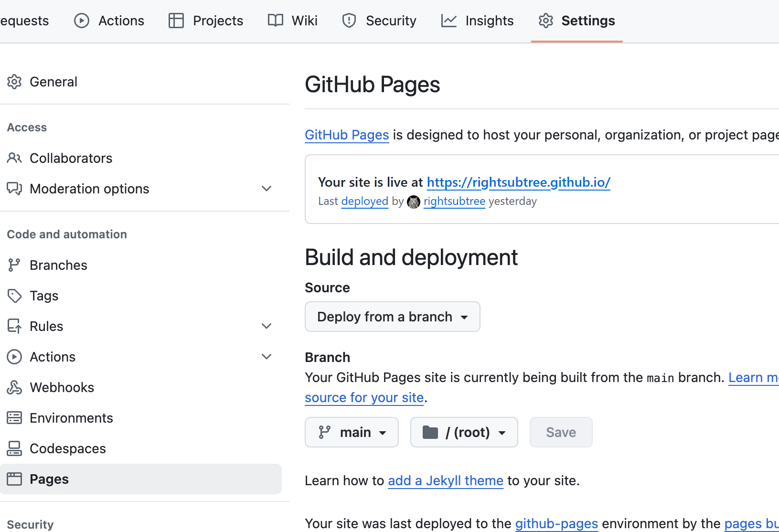Click the Actions play icon in top nav
Screen dimensions: 779x532
click(x=82, y=21)
